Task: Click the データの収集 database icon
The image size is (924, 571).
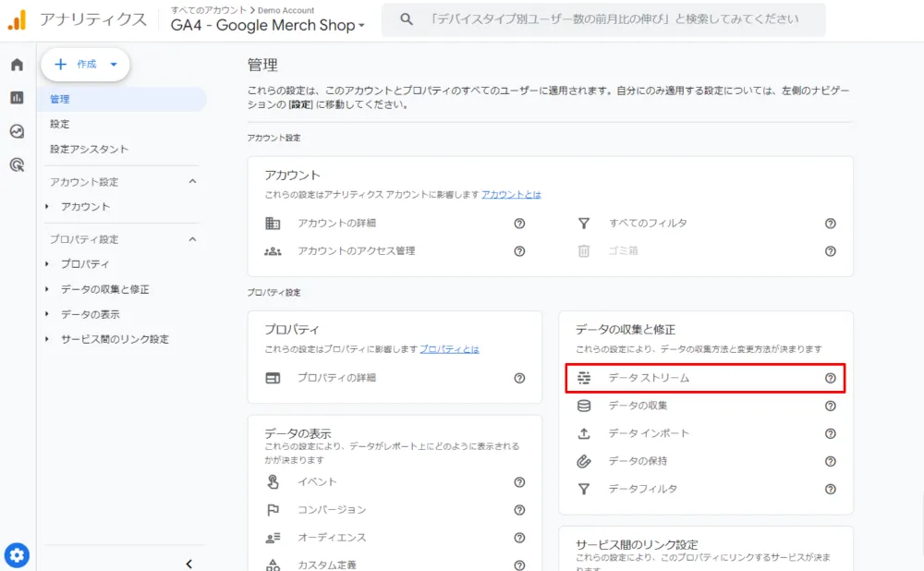Action: click(x=583, y=406)
